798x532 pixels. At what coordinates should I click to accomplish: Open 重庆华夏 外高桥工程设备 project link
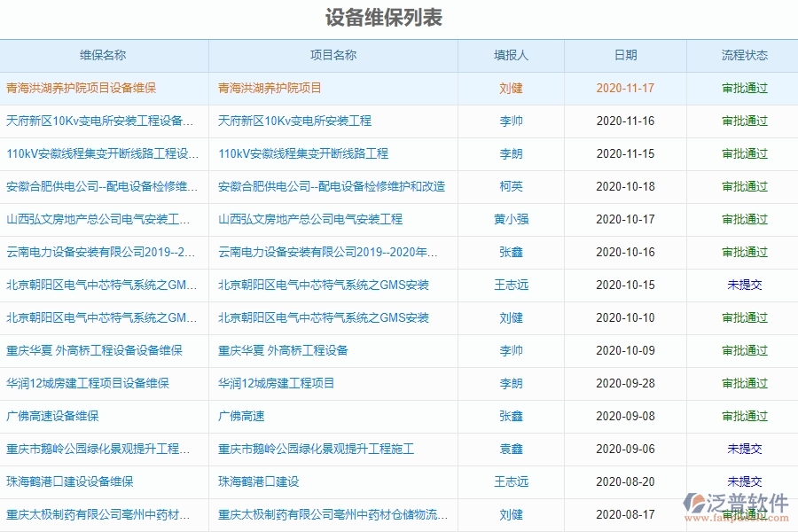(x=282, y=350)
